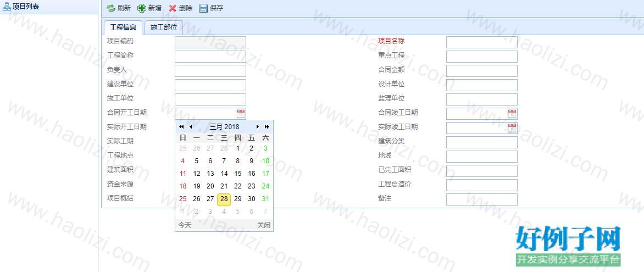This screenshot has height=272, width=644.
Task: Open the 三月 2018 month selector
Action: point(224,127)
